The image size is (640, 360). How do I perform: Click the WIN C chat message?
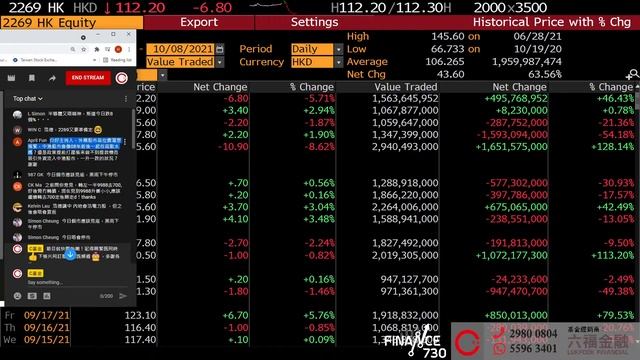pos(64,130)
